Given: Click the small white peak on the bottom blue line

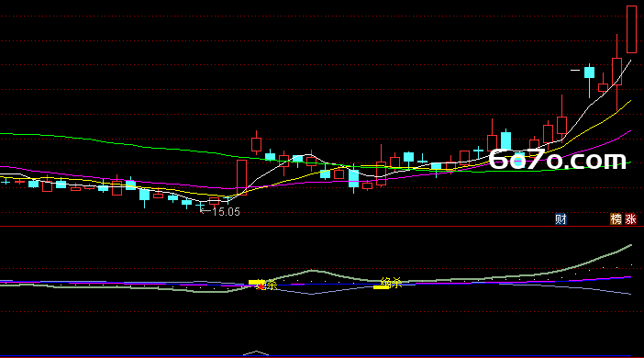Looking at the screenshot, I should [x=256, y=352].
